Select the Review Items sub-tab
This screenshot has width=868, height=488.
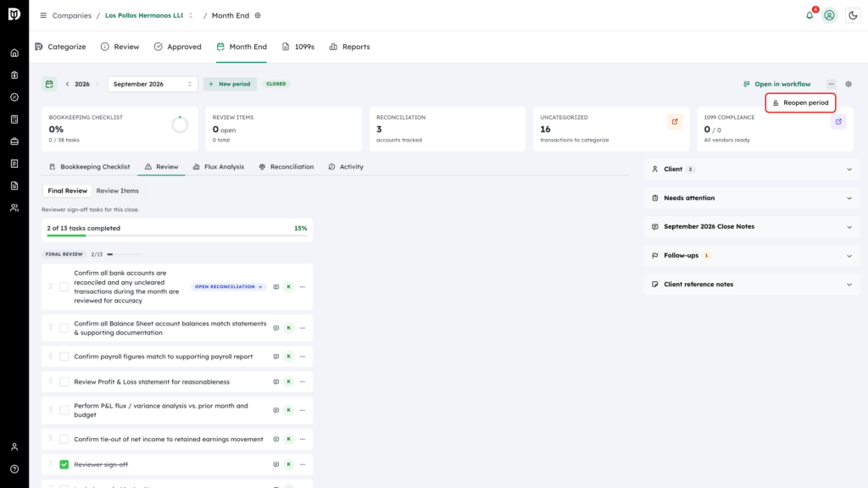117,191
